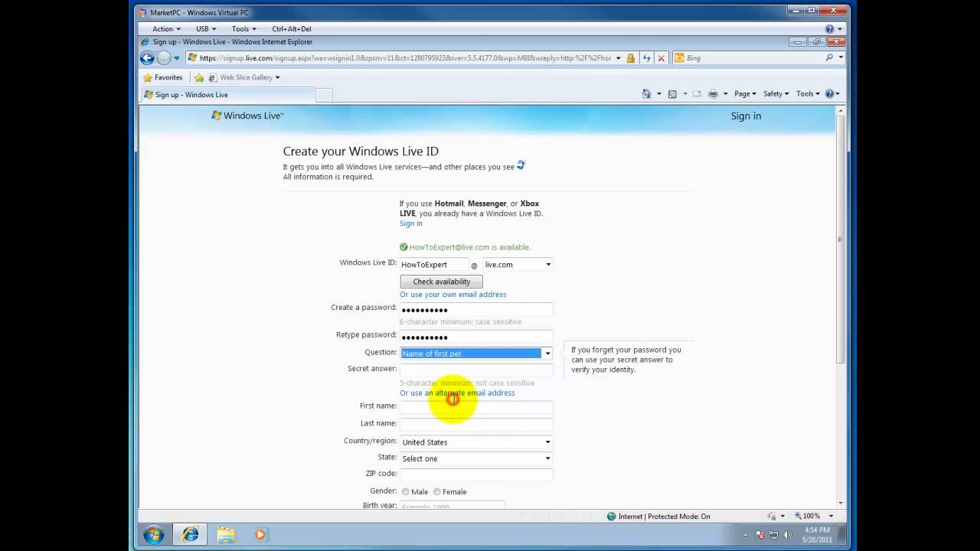Image resolution: width=980 pixels, height=551 pixels.
Task: Open recent pages dropdown beside Forward button
Action: pyautogui.click(x=177, y=58)
